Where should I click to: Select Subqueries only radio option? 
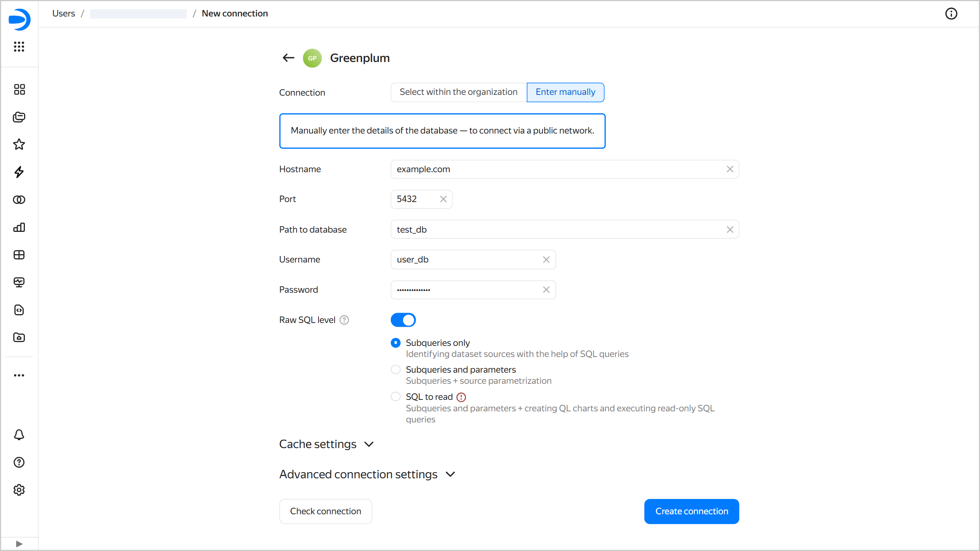pos(396,343)
